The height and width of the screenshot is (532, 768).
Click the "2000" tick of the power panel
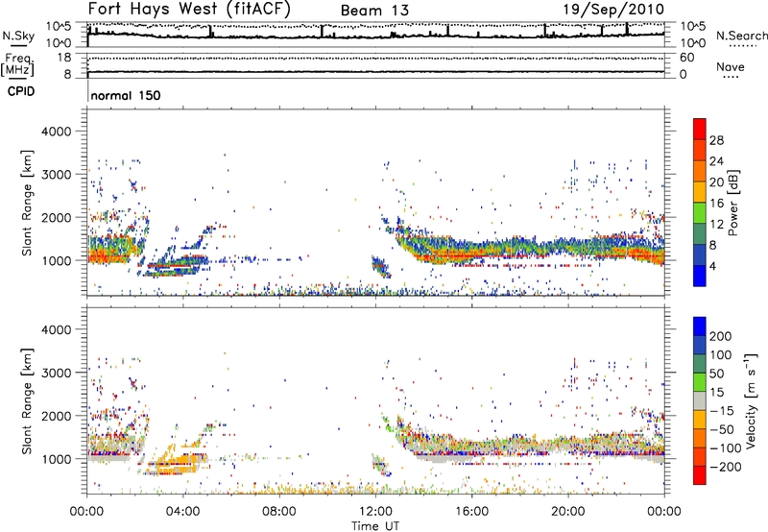click(x=57, y=217)
